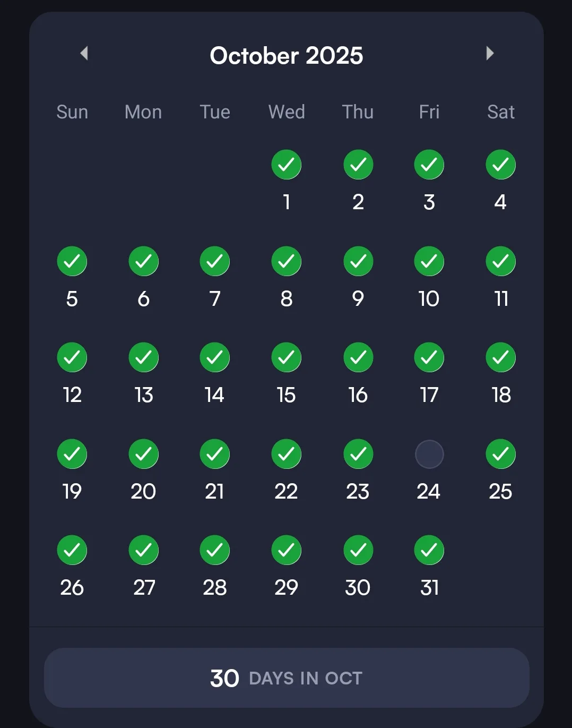Click the 30 Days in Oct summary bar
The height and width of the screenshot is (728, 572).
point(287,678)
